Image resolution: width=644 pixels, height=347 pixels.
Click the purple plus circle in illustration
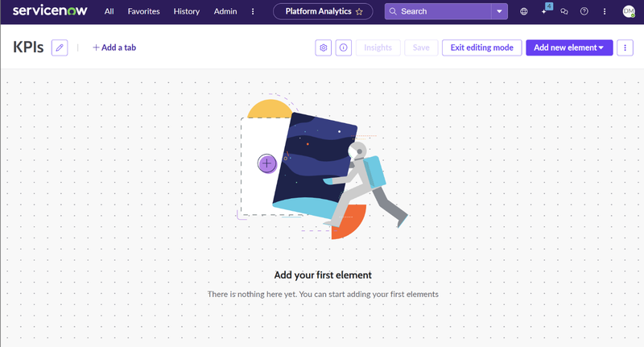point(267,163)
